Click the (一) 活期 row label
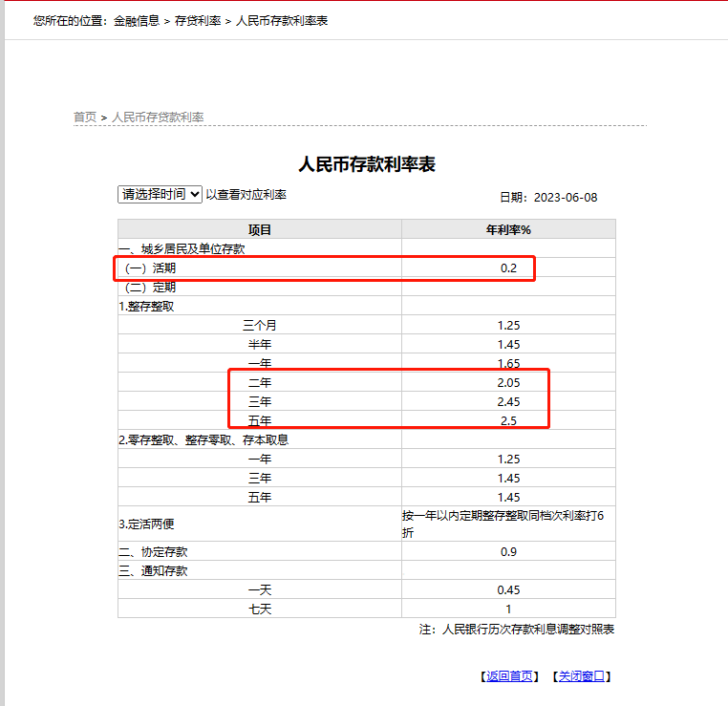The image size is (728, 706). click(x=150, y=267)
